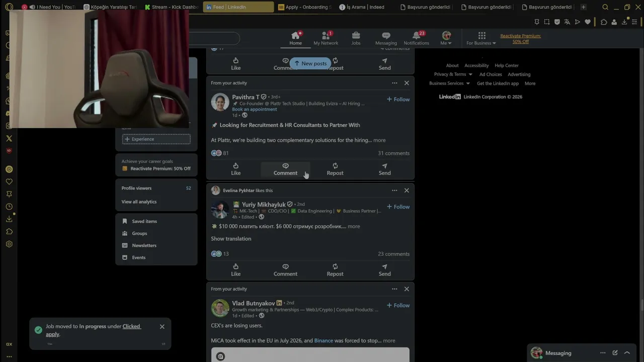Open options menu on Pavithra T's post
This screenshot has height=362, width=644.
tap(394, 83)
